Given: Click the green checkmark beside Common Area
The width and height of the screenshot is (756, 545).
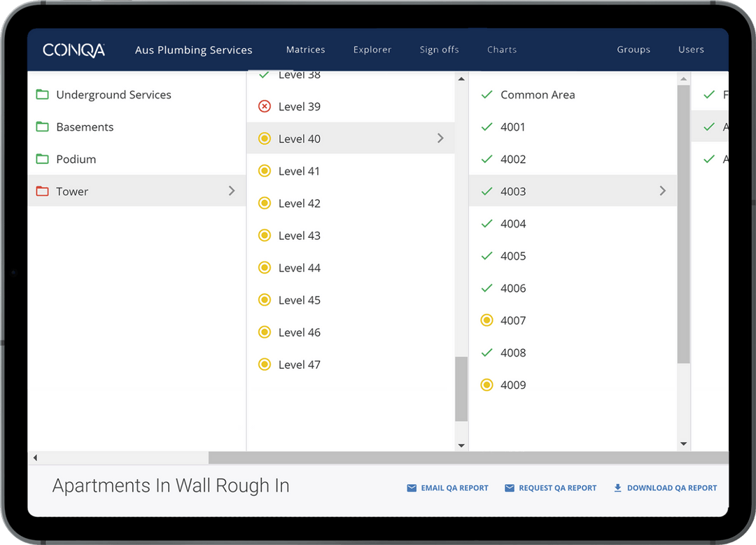Looking at the screenshot, I should (x=487, y=94).
